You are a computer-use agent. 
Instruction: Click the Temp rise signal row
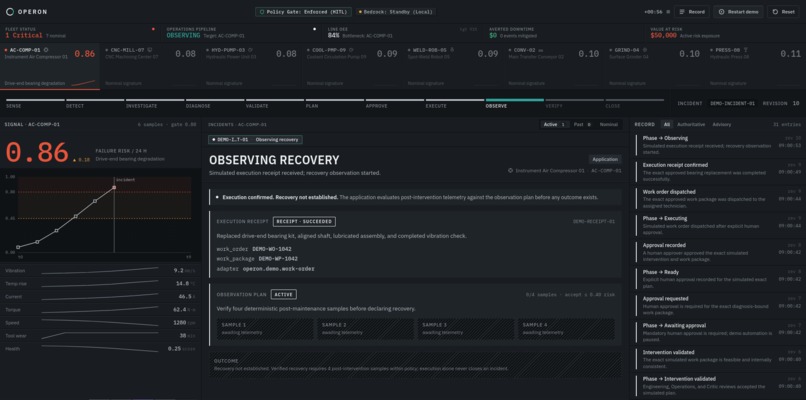pos(100,283)
